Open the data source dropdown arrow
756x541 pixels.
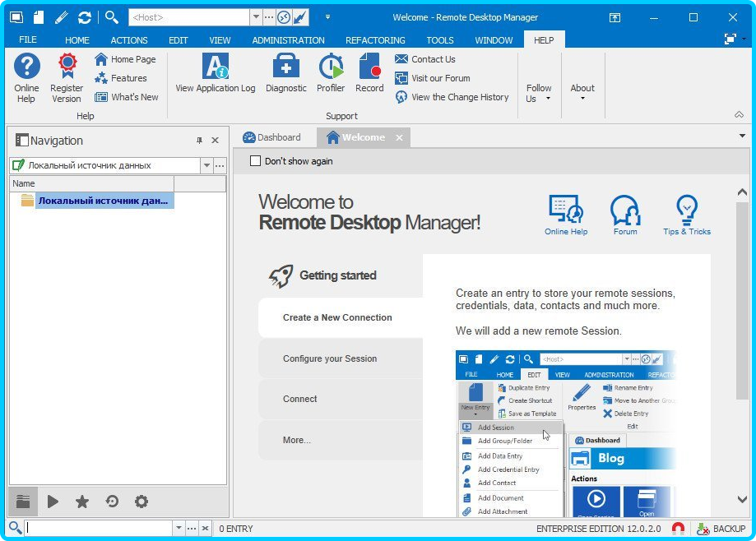coord(206,165)
